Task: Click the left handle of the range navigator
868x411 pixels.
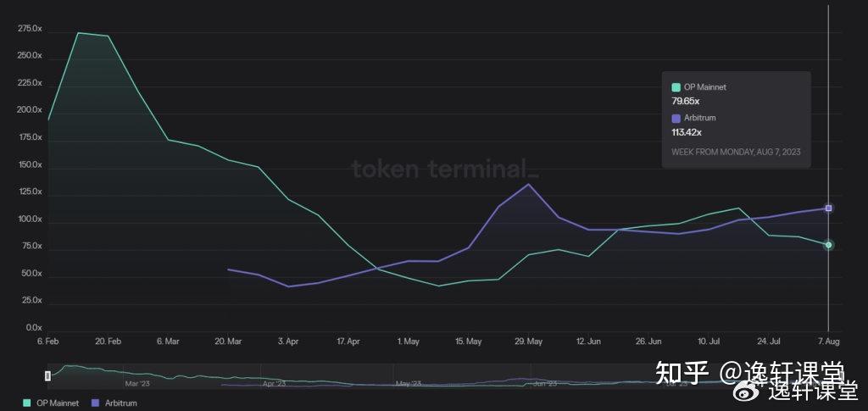Action: [47, 376]
